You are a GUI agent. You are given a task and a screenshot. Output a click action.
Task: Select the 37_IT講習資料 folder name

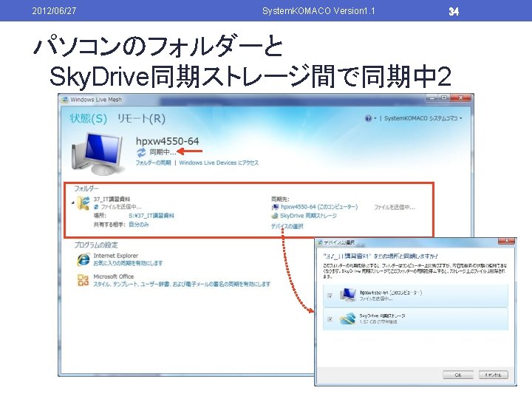point(112,199)
